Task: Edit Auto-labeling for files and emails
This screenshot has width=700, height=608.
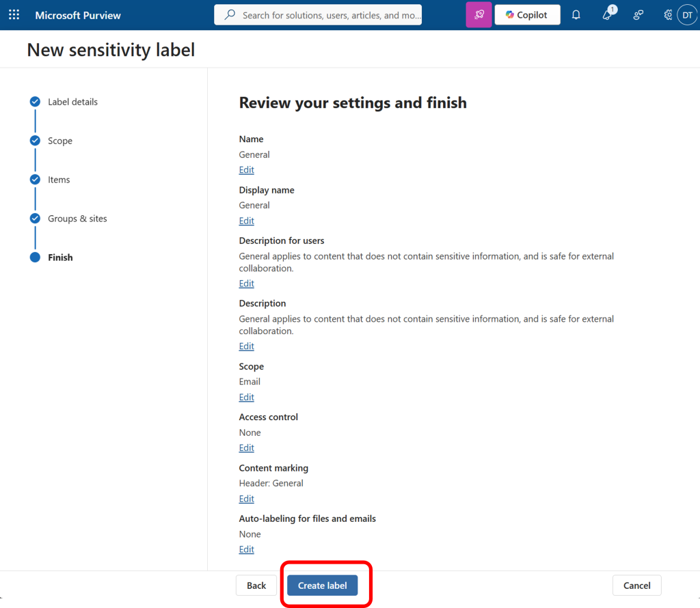Action: point(246,549)
